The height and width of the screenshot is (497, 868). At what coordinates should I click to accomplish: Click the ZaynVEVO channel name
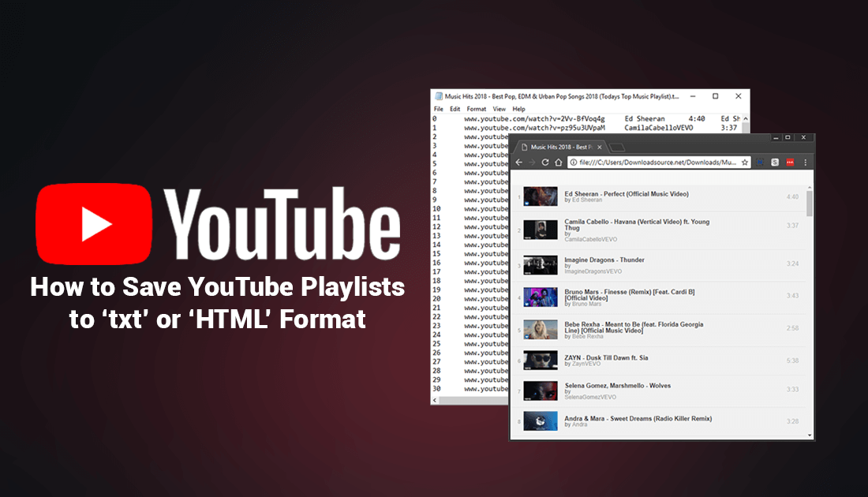click(586, 364)
